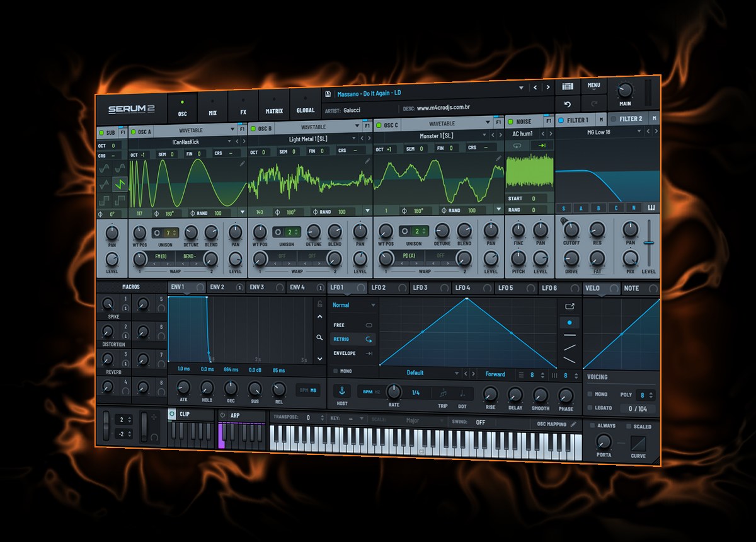Image resolution: width=756 pixels, height=542 pixels.
Task: Toggle the CLIP power button
Action: [173, 414]
